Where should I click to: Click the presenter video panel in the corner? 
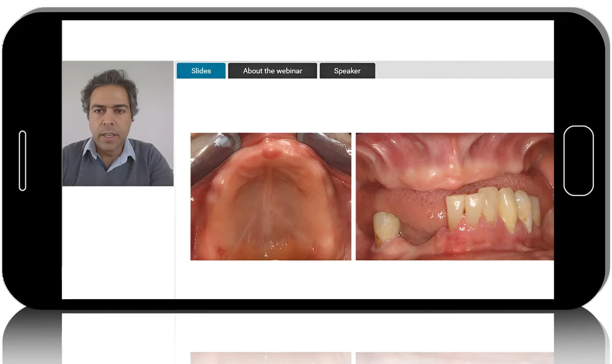(118, 124)
